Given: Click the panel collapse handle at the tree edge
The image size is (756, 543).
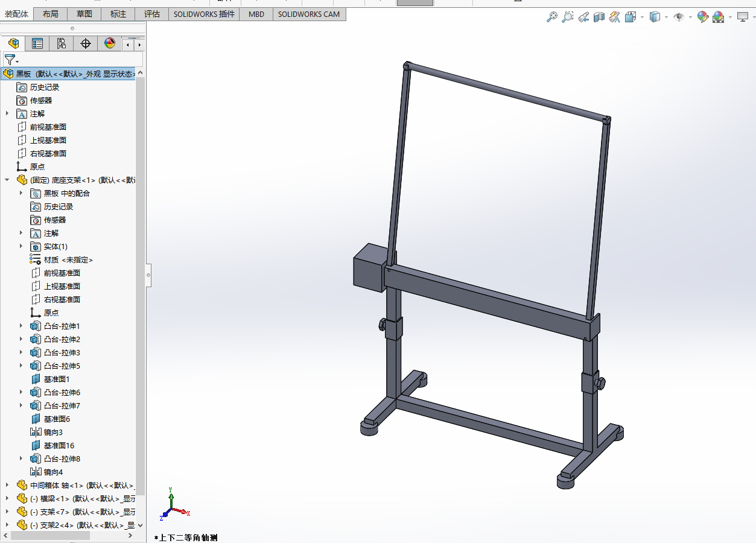Looking at the screenshot, I should pos(148,276).
